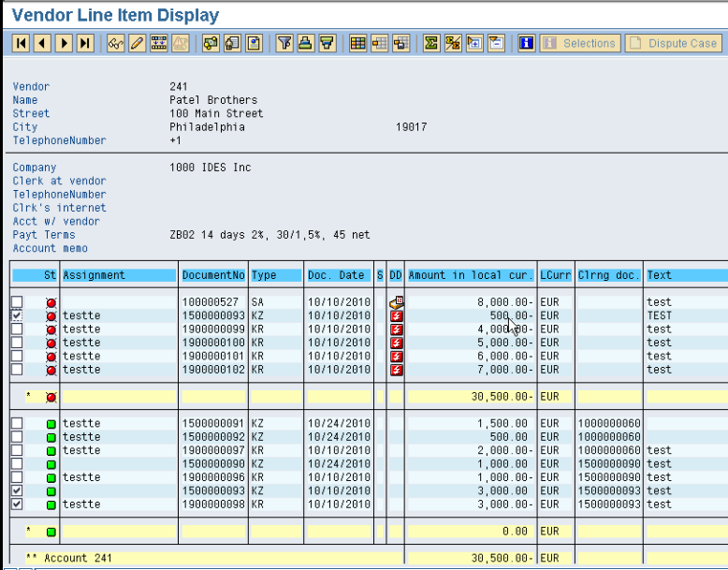The image size is (728, 570).
Task: Click overdue flag icon in row 1900000099
Action: 397,329
